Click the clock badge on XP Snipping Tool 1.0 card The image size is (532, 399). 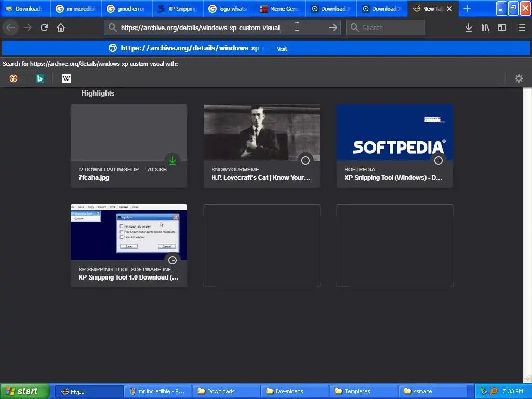click(172, 260)
